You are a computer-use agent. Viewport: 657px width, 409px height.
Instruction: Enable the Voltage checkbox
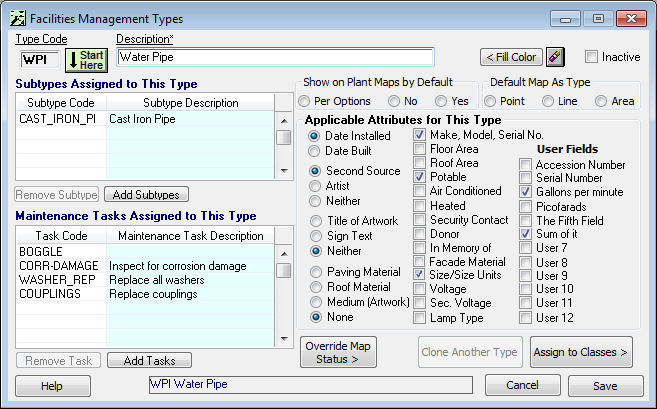[419, 289]
